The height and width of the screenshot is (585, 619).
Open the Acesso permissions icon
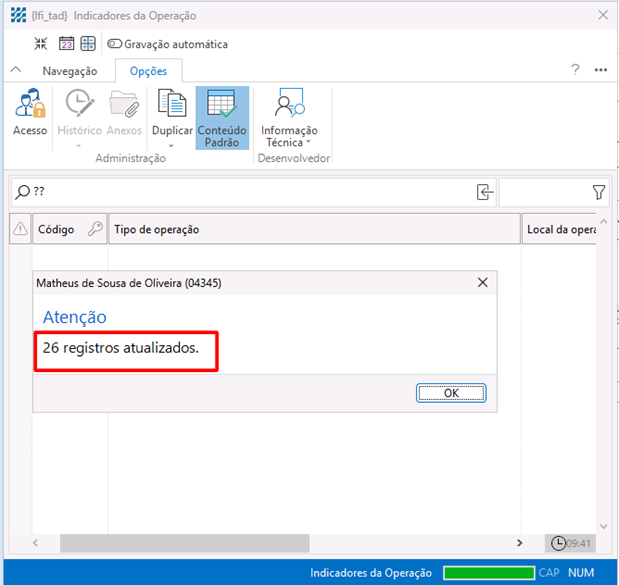click(x=29, y=112)
